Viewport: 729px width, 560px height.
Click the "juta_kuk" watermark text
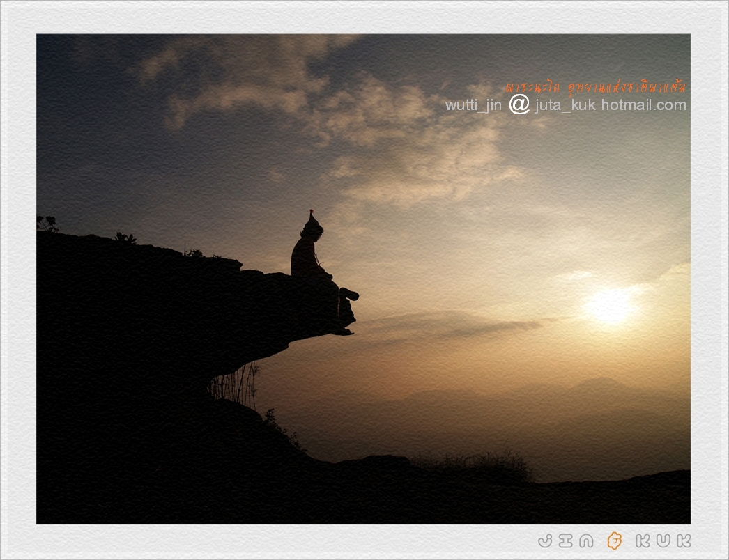click(x=565, y=105)
